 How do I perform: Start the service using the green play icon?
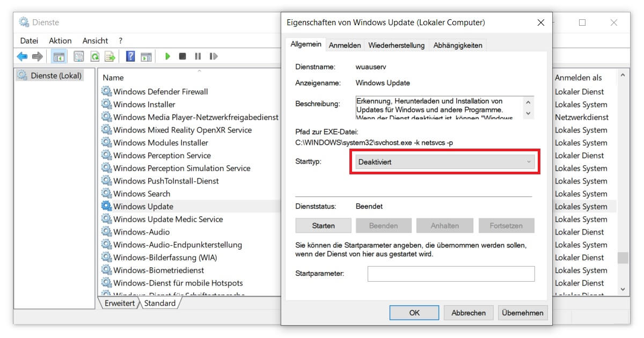pyautogui.click(x=168, y=56)
